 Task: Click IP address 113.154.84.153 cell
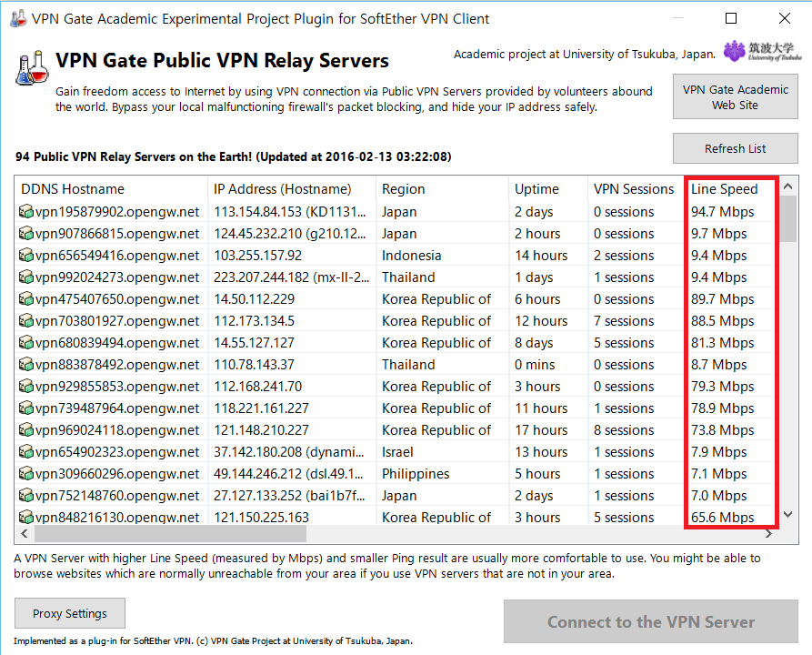coord(290,211)
